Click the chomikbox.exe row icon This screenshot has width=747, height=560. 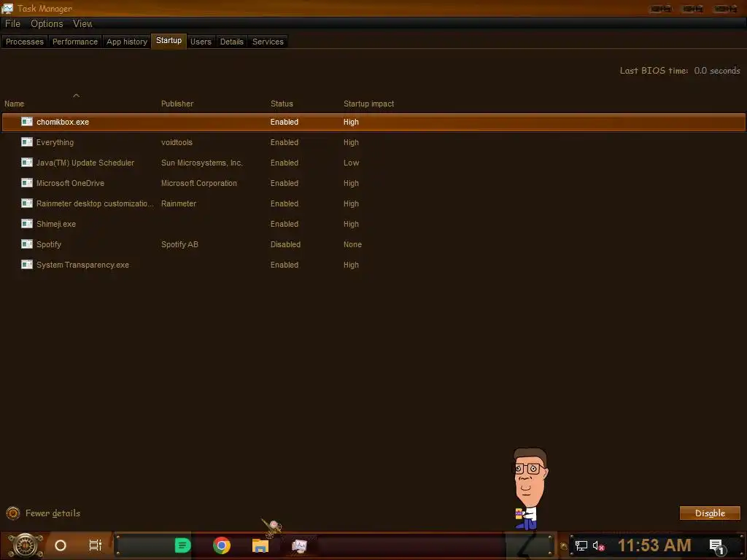point(27,122)
